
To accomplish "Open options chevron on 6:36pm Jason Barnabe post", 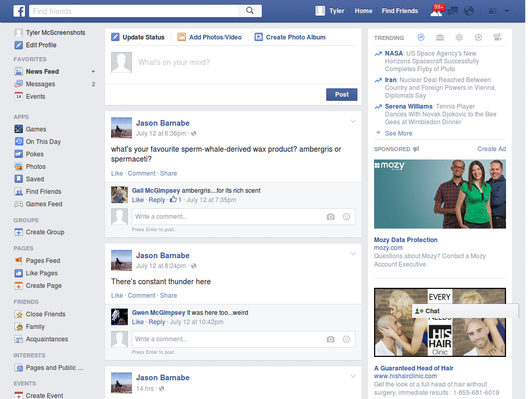I will (353, 121).
